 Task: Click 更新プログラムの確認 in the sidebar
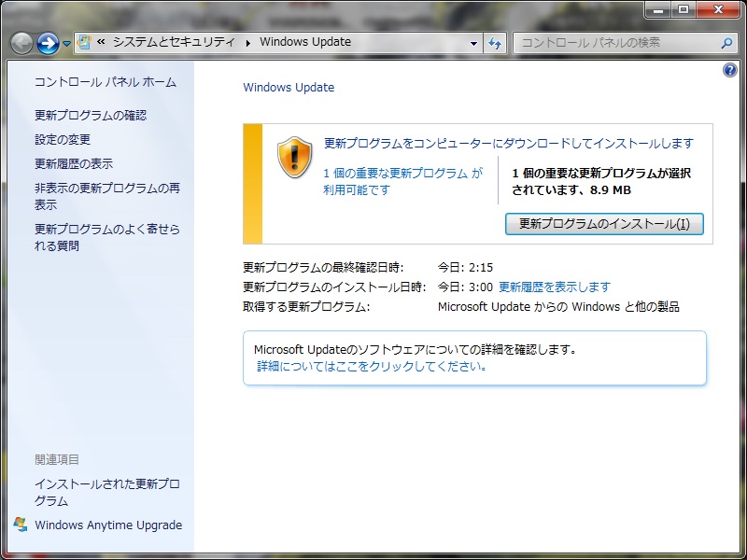point(91,115)
